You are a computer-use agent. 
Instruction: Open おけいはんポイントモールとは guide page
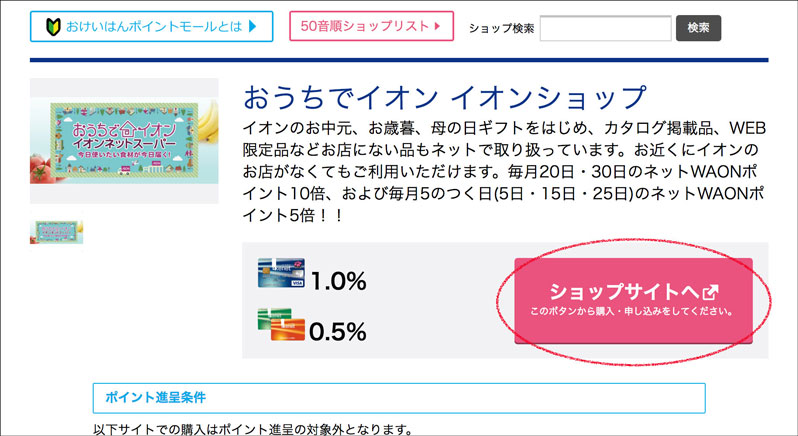coord(150,27)
